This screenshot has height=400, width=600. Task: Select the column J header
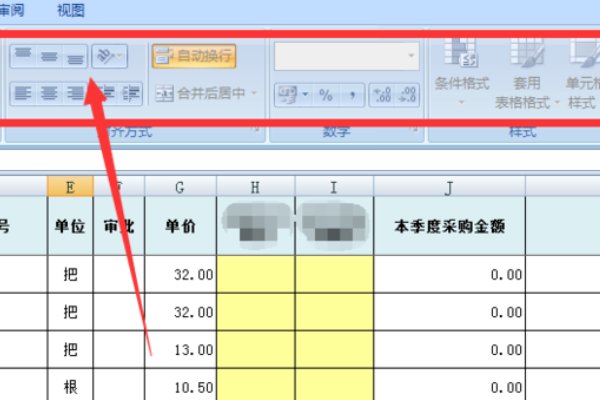[449, 187]
